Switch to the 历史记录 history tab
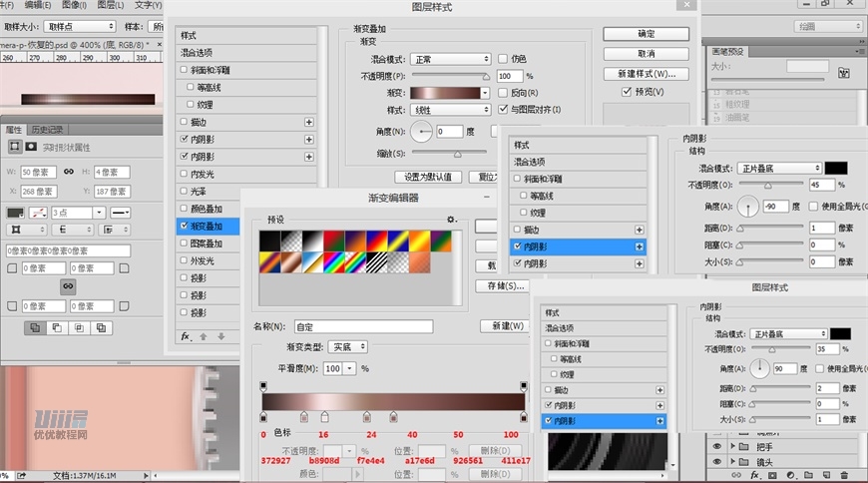 pyautogui.click(x=47, y=130)
